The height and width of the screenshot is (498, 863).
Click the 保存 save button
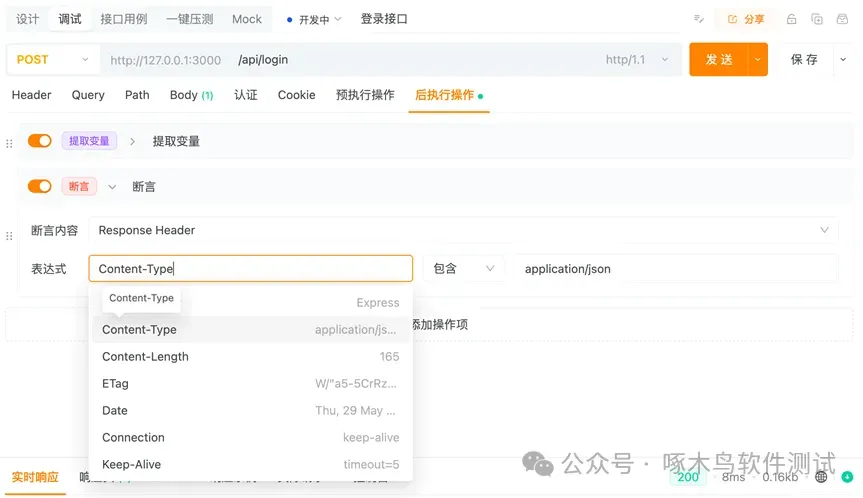pos(804,59)
